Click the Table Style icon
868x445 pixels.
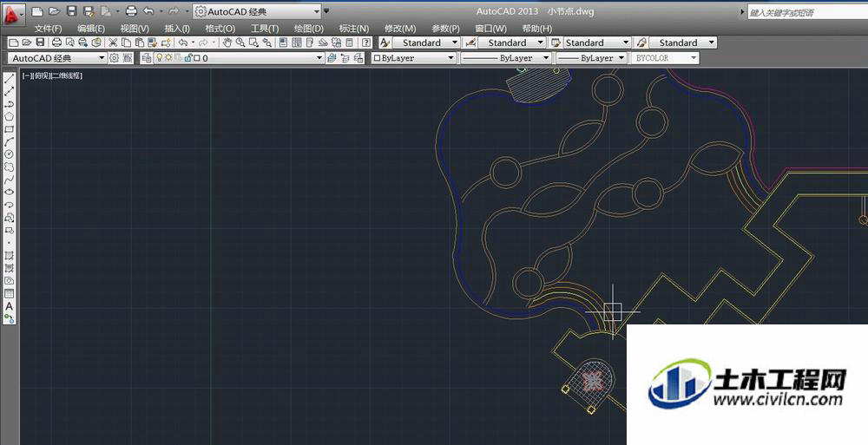coord(556,43)
